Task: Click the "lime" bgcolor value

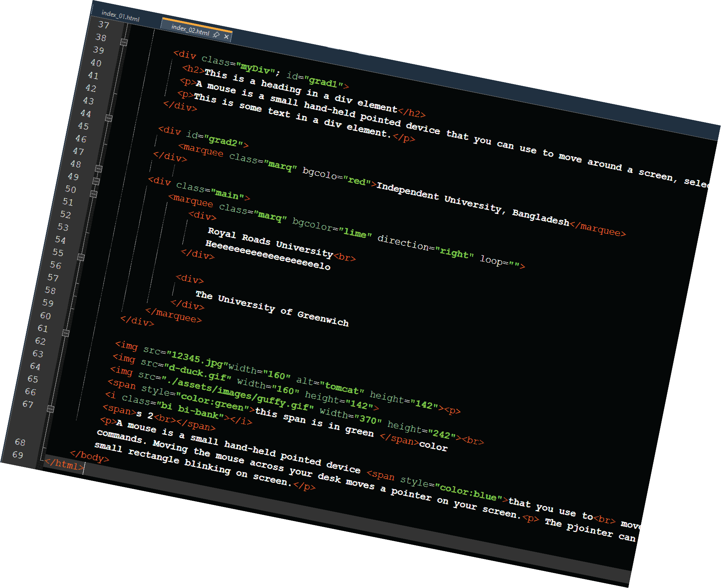Action: click(x=355, y=233)
